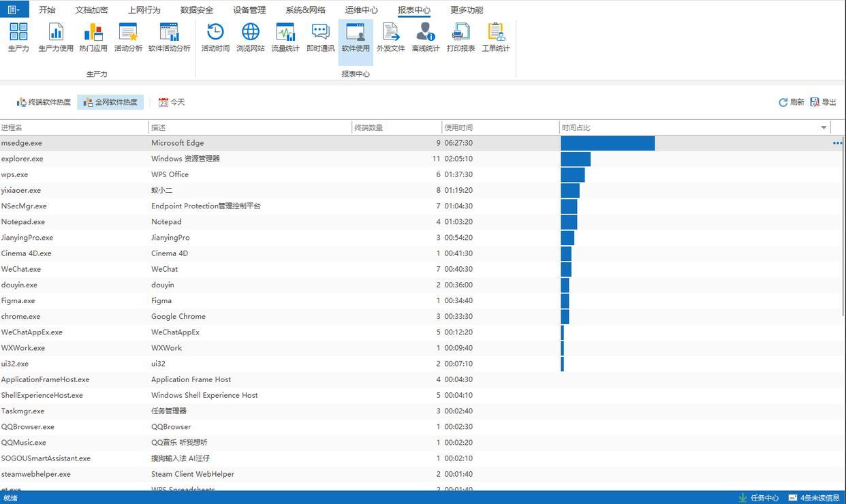
Task: Open the 今天 date picker
Action: [172, 102]
